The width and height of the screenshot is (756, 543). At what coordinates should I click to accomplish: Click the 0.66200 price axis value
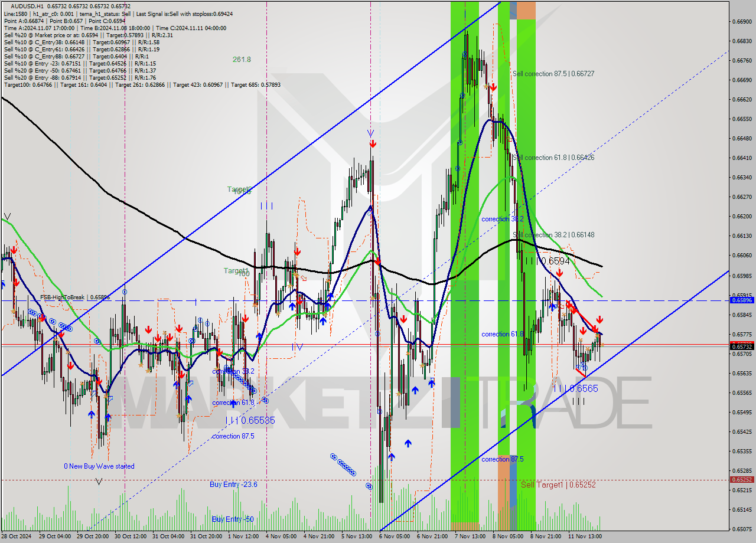[x=742, y=216]
